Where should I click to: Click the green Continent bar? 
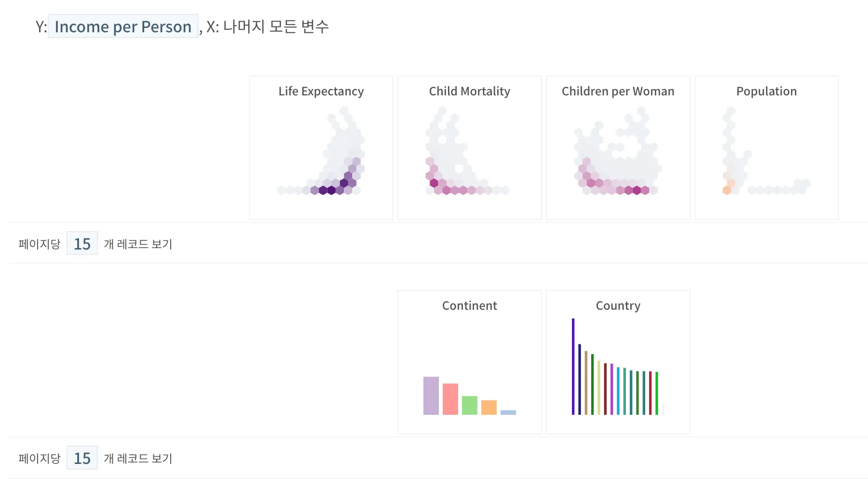point(469,405)
